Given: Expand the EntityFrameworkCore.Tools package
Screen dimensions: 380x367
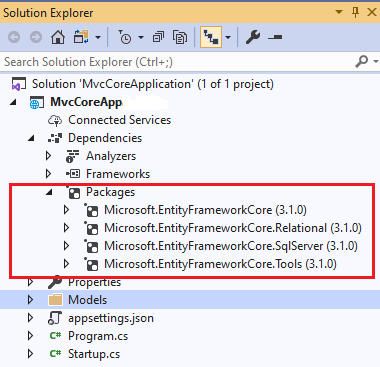Looking at the screenshot, I should 66,264.
